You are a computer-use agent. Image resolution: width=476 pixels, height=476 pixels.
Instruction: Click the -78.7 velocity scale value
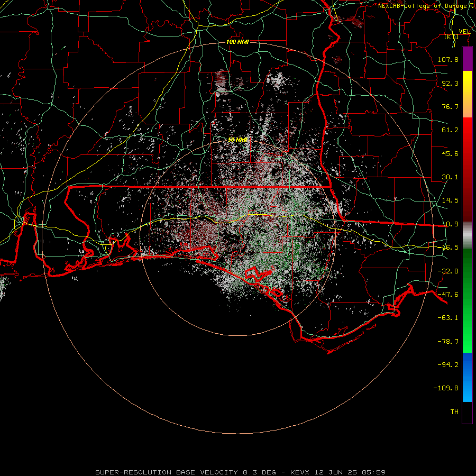point(448,341)
